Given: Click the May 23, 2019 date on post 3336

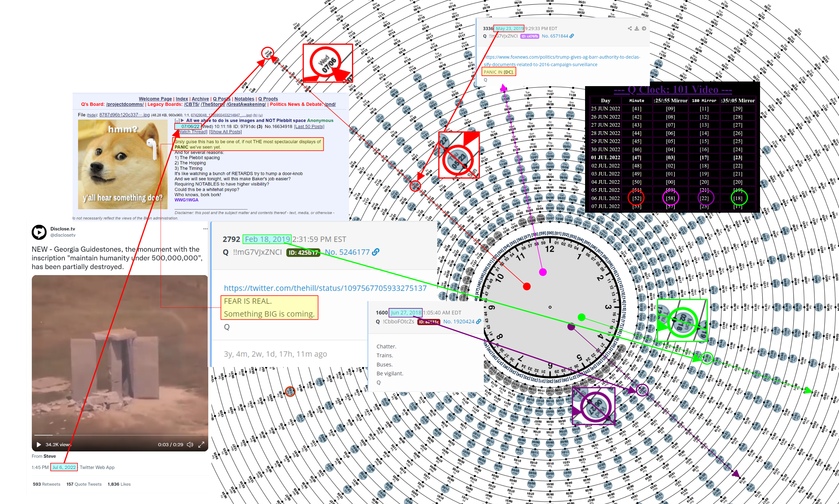Looking at the screenshot, I should point(509,29).
